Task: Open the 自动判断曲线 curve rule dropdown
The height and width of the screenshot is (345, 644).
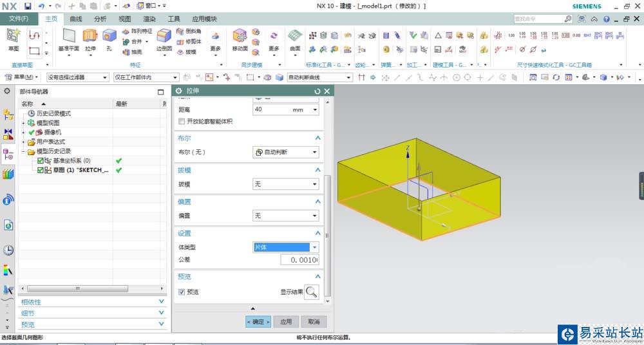Action: (x=319, y=77)
